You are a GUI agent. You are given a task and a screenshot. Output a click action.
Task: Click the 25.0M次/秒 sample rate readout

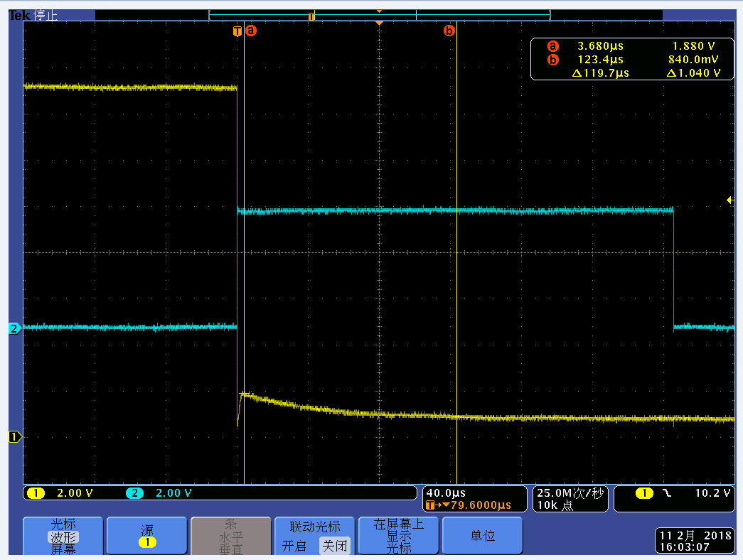[x=570, y=493]
